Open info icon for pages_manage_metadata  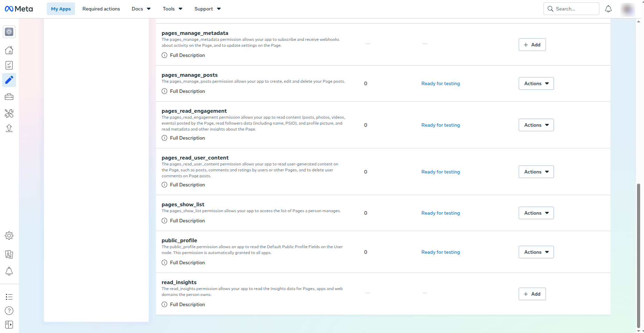[x=164, y=55]
